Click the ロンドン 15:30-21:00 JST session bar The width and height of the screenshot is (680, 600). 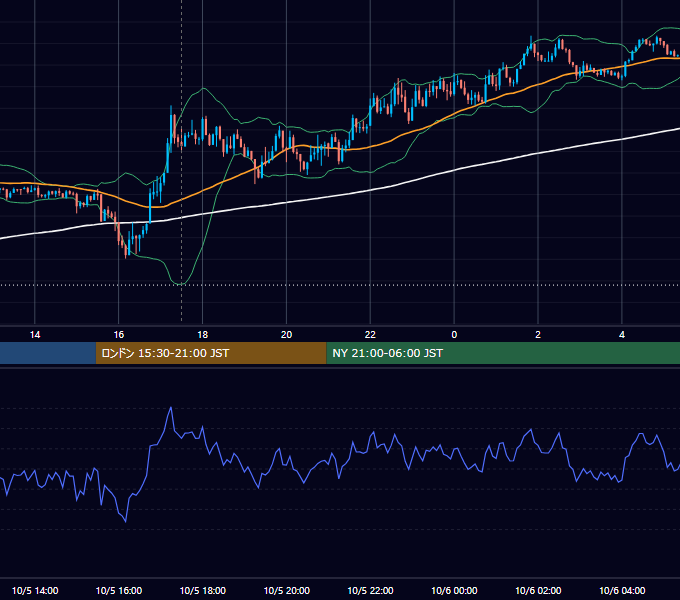(x=211, y=353)
